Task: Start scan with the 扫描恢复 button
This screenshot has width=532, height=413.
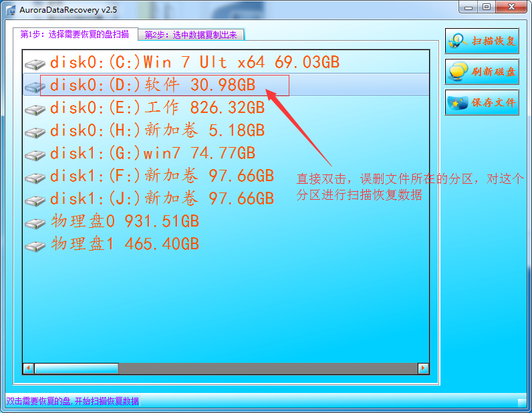Action: [482, 41]
